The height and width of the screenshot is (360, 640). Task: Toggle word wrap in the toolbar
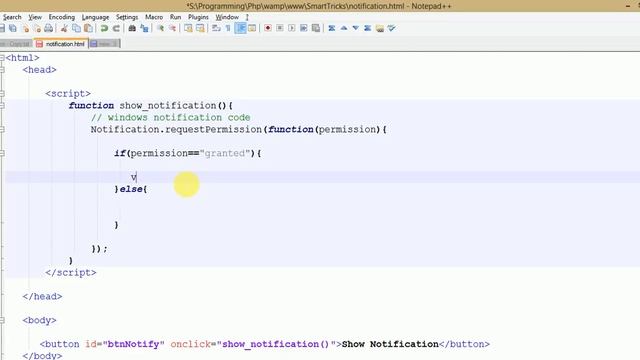click(x=216, y=28)
